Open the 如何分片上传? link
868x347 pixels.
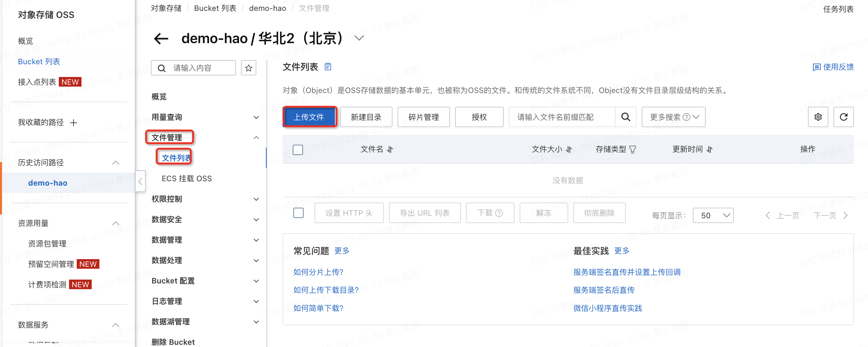click(x=318, y=272)
